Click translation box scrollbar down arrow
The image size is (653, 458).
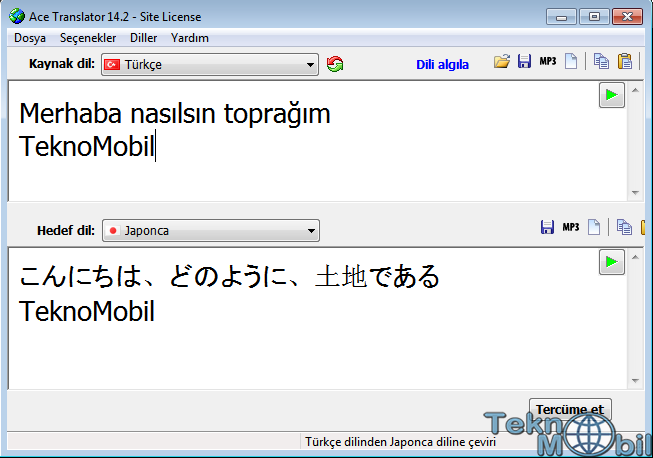click(x=635, y=381)
